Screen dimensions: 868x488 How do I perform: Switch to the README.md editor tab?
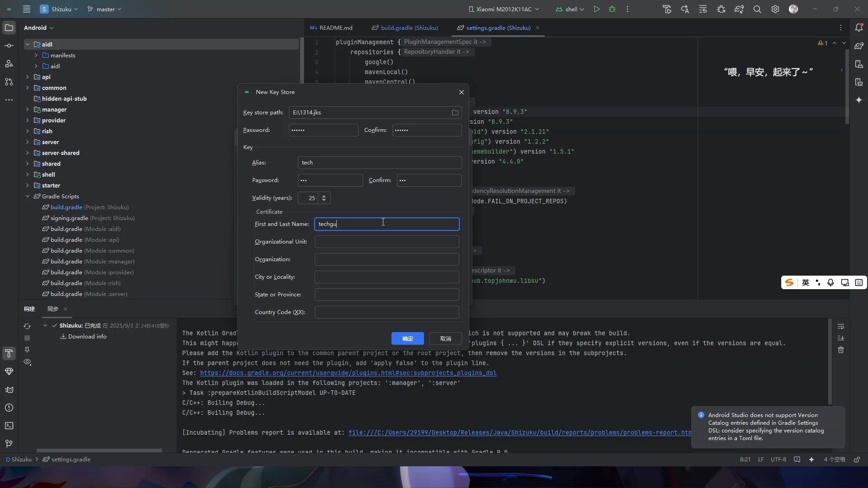335,28
